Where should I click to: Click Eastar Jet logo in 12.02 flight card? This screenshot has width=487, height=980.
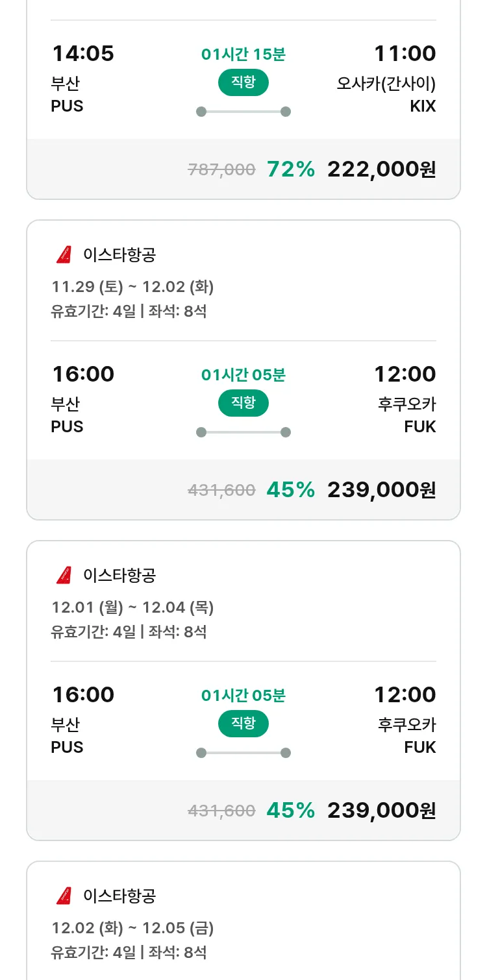pos(64,896)
